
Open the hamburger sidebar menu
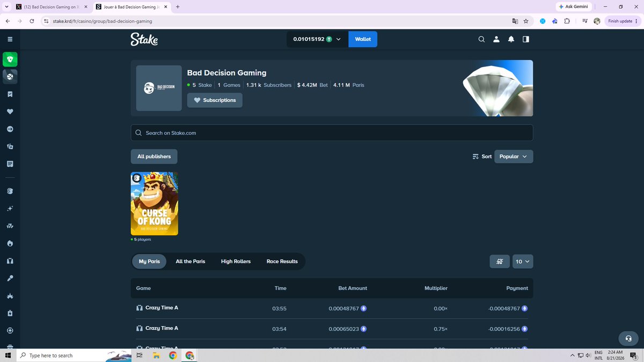point(10,39)
